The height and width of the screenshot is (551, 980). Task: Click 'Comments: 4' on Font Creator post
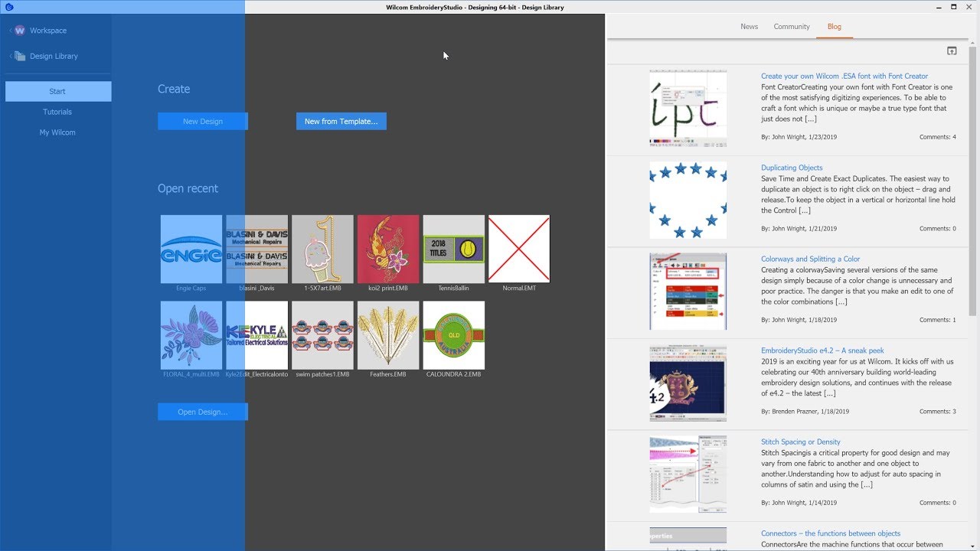[937, 137]
